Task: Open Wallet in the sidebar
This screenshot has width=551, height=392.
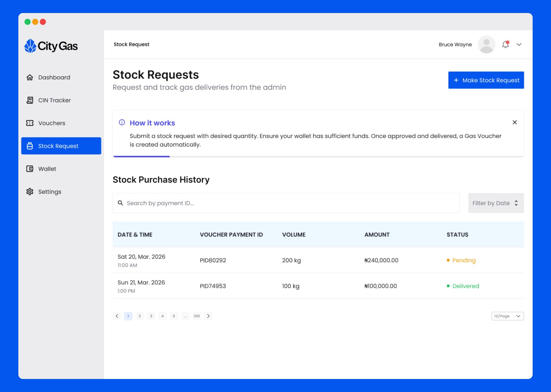Action: [x=61, y=169]
